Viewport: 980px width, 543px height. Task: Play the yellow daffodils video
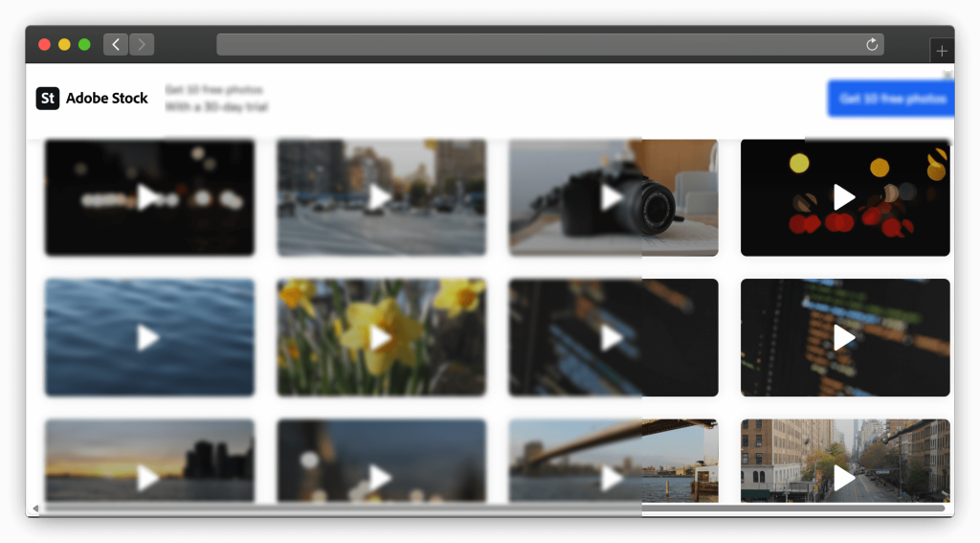[x=380, y=337]
